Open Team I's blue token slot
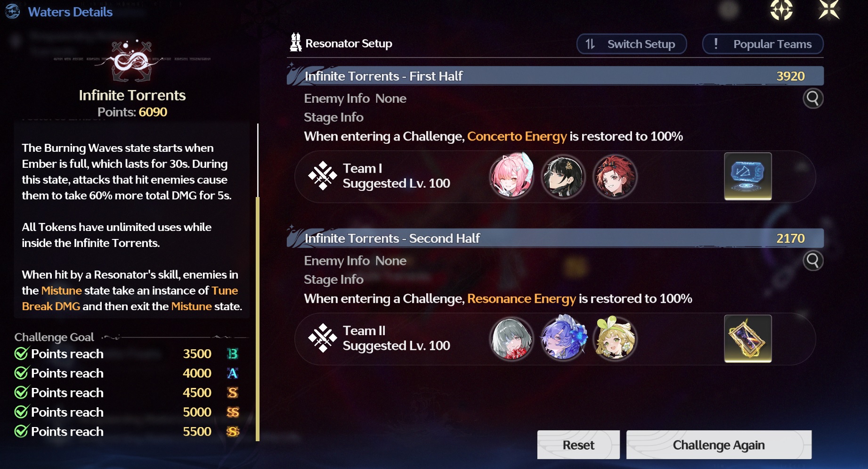This screenshot has width=868, height=469. (x=748, y=176)
